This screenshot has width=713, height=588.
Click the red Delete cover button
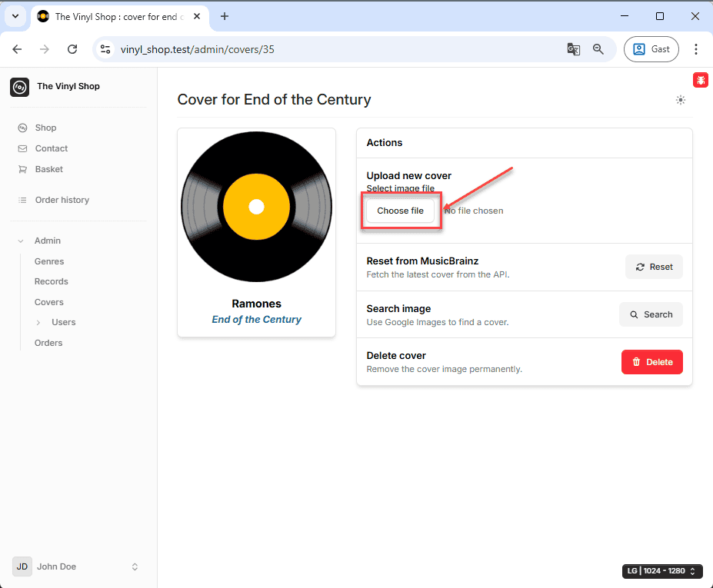651,362
